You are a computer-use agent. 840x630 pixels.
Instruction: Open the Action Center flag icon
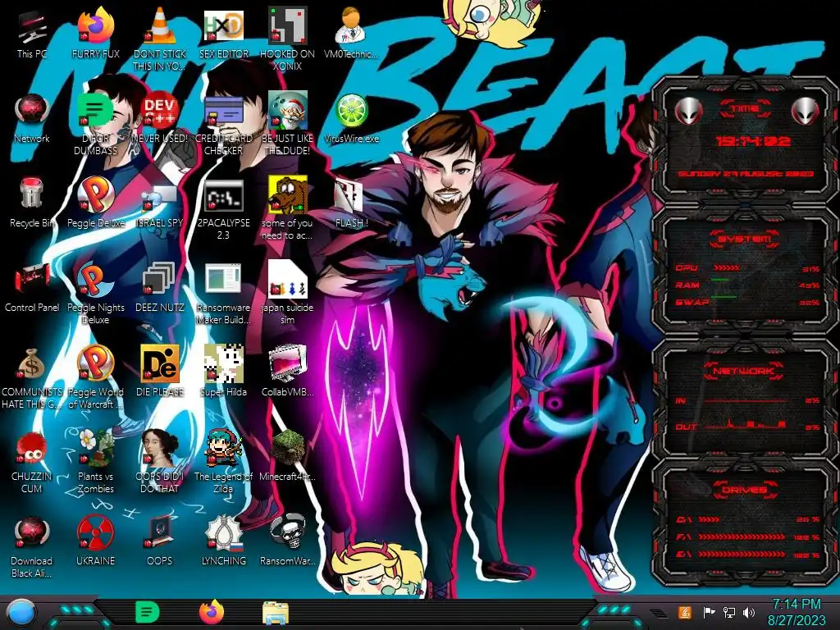(x=709, y=612)
